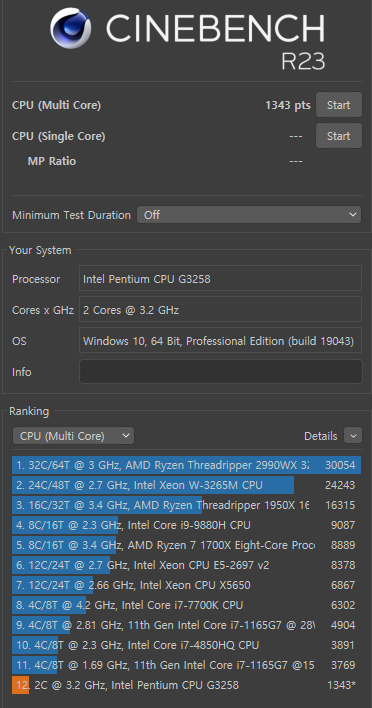Select ranking row Intel Xeon CPU X5650

[x=186, y=585]
